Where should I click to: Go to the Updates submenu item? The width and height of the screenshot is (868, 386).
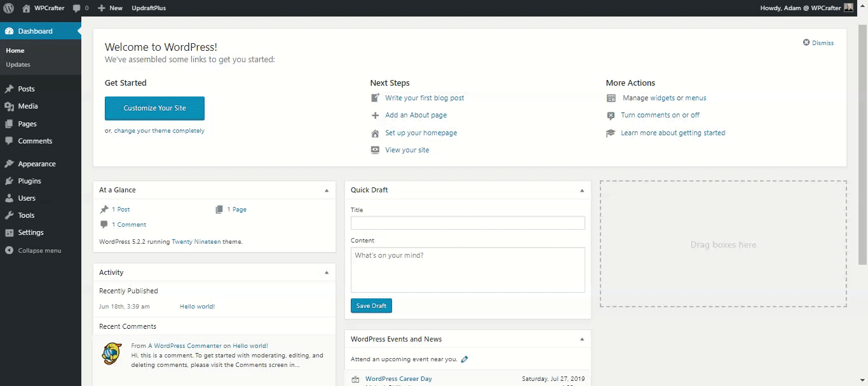coord(18,65)
